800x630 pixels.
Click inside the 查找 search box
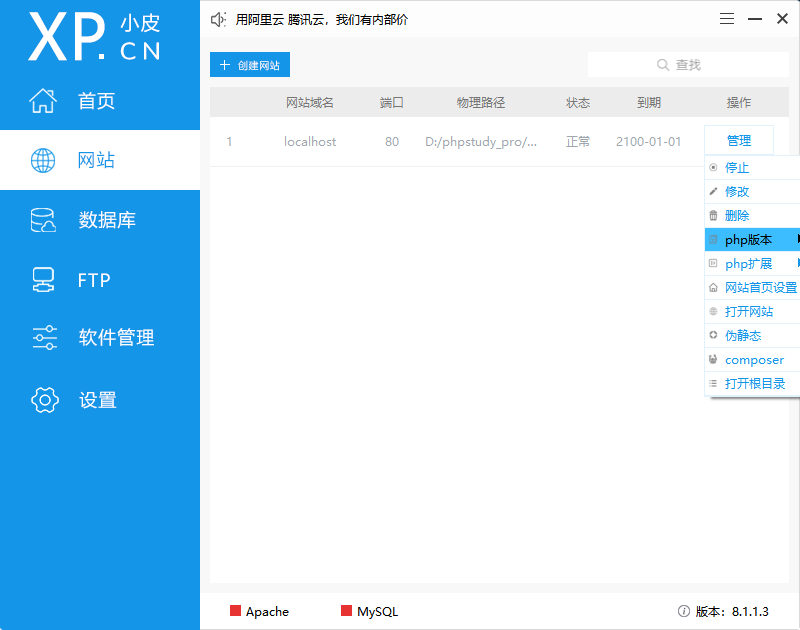coord(688,63)
